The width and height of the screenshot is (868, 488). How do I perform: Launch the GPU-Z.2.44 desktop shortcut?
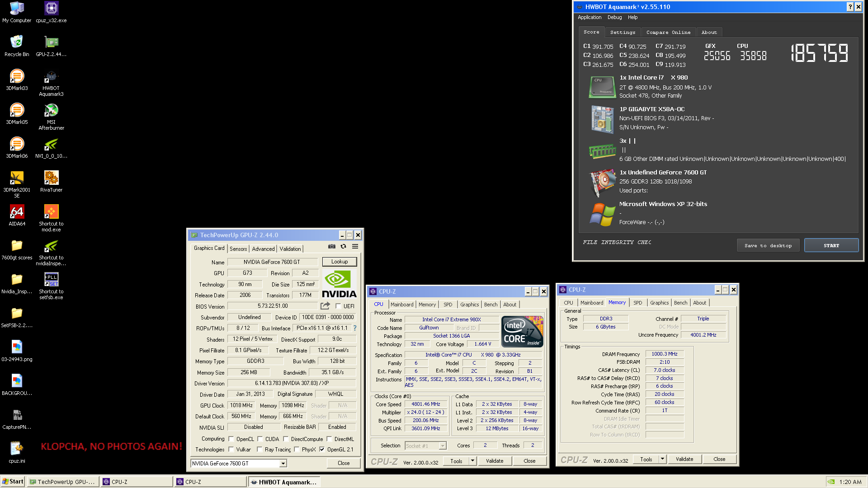[x=51, y=46]
